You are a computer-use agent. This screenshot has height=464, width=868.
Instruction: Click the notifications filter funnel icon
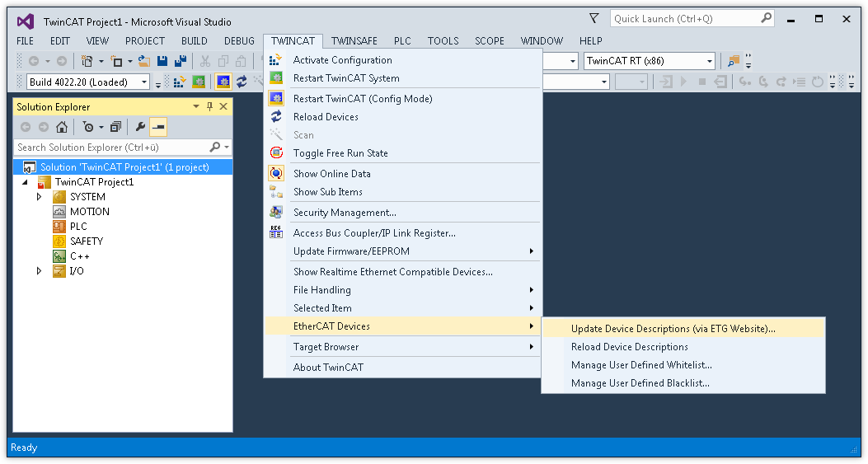[x=594, y=19]
